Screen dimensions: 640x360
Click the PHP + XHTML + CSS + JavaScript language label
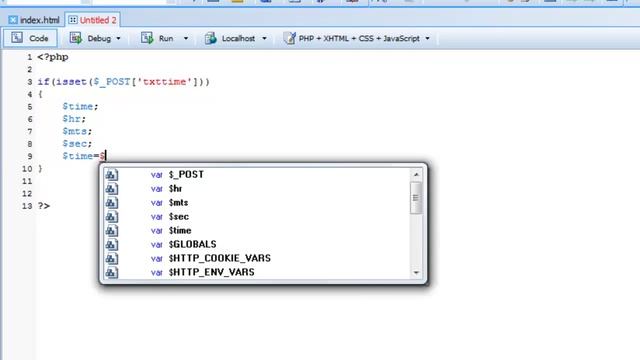[x=359, y=38]
